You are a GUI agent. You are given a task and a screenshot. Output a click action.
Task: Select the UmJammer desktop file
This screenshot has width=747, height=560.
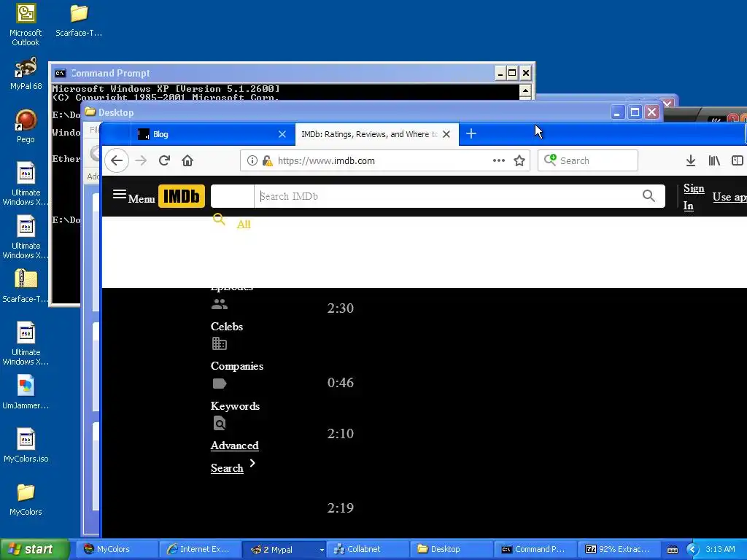(x=26, y=392)
